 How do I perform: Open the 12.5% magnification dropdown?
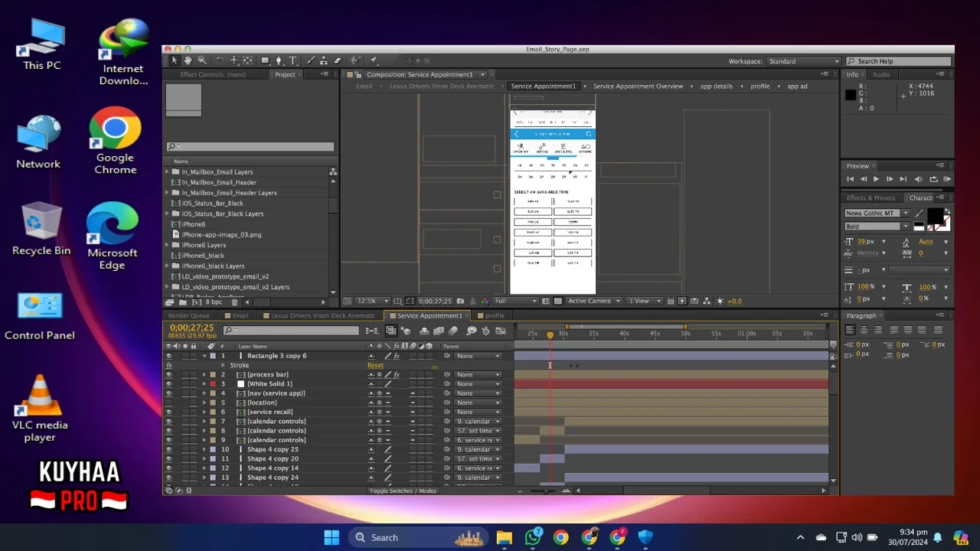pos(373,301)
